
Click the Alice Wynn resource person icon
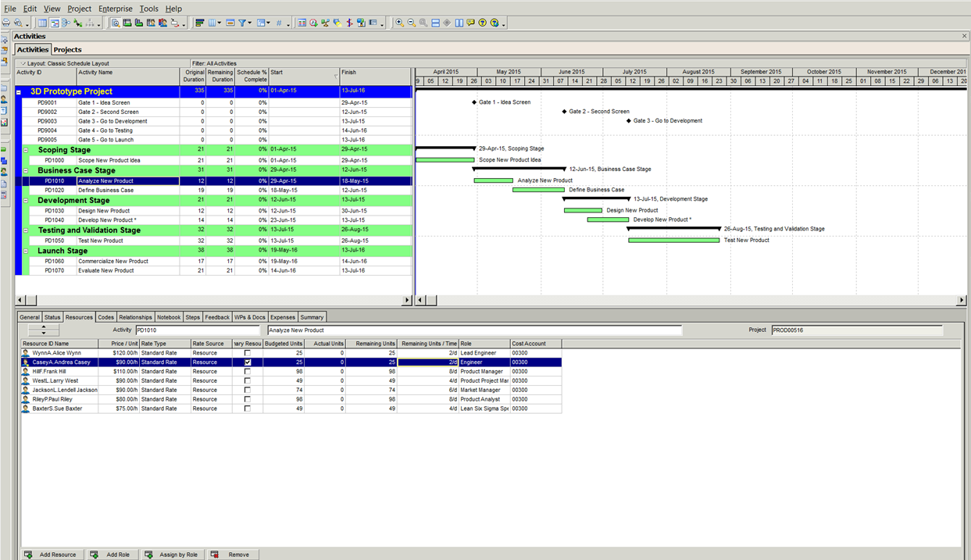(26, 353)
